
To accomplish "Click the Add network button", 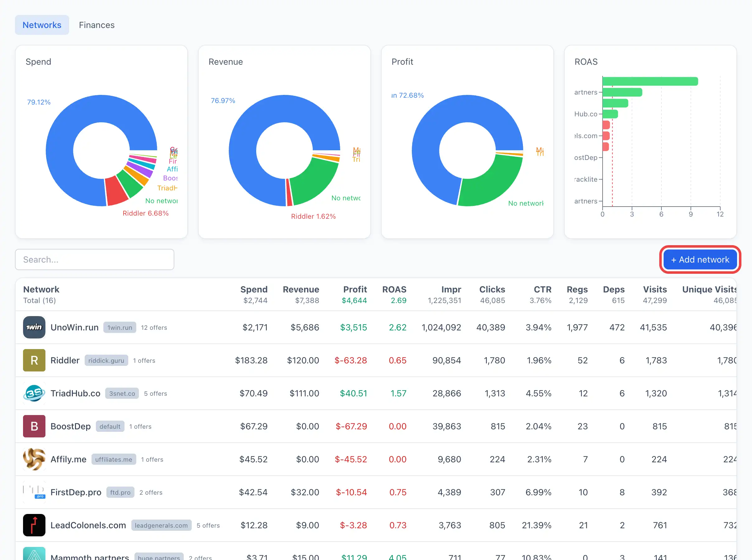I will 700,260.
